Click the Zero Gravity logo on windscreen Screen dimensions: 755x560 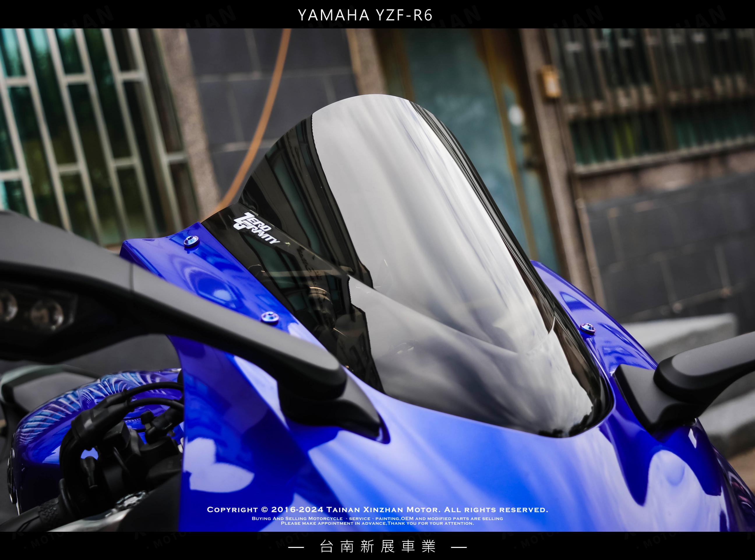tap(257, 228)
